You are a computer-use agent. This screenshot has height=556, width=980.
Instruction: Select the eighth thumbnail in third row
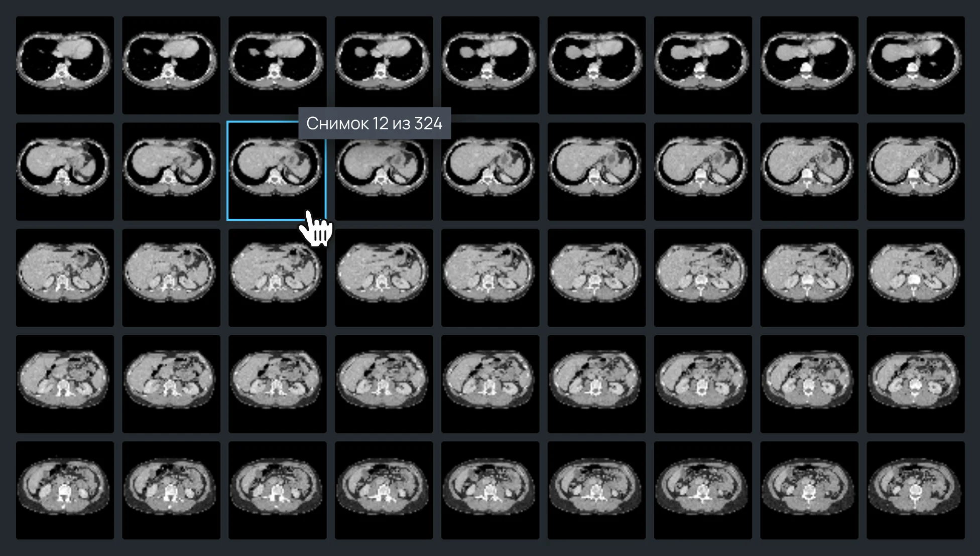(809, 278)
